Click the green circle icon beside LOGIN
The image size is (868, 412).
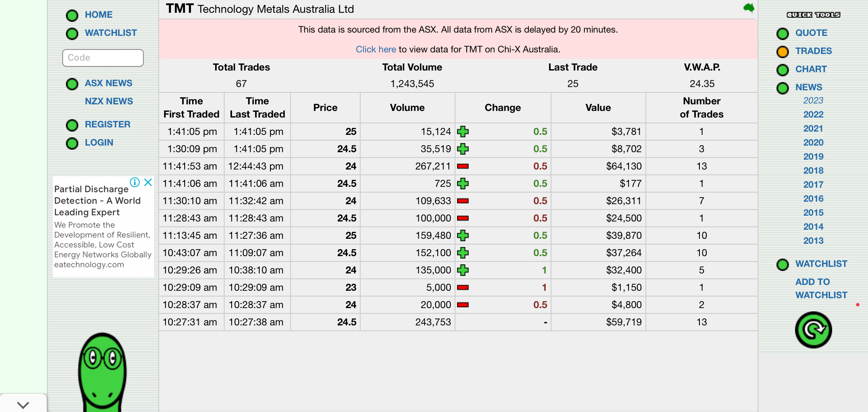pyautogui.click(x=72, y=144)
